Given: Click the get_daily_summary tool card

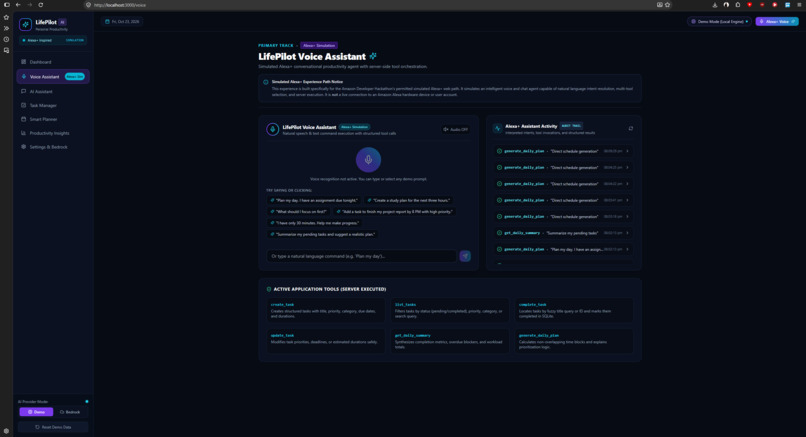Looking at the screenshot, I should pyautogui.click(x=450, y=341).
